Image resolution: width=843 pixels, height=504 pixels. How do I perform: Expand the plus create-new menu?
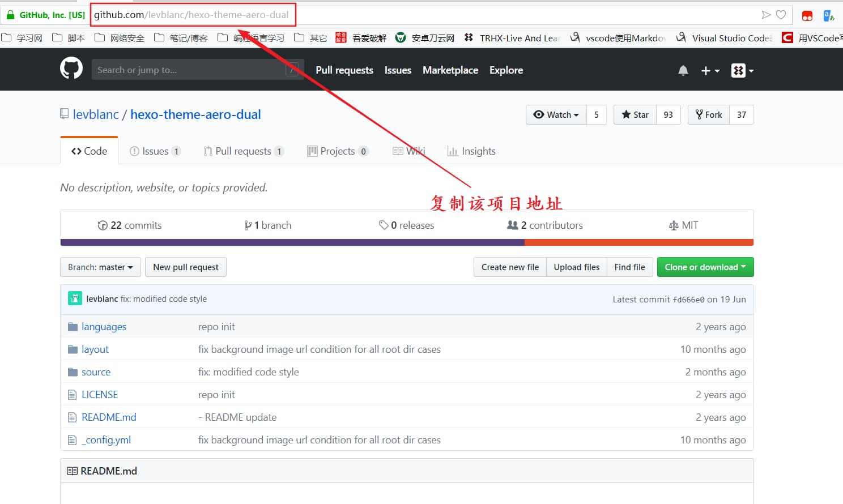[710, 71]
